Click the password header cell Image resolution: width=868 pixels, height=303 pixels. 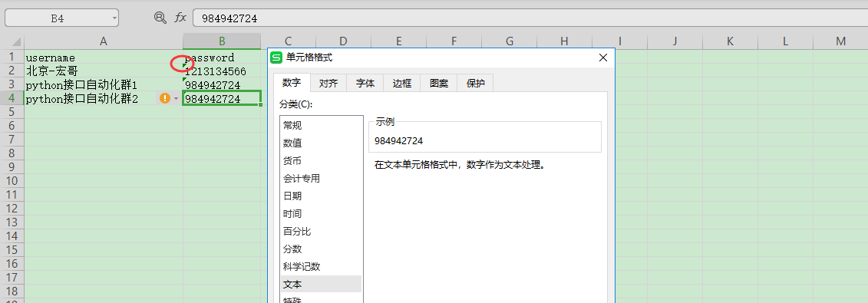[x=222, y=58]
